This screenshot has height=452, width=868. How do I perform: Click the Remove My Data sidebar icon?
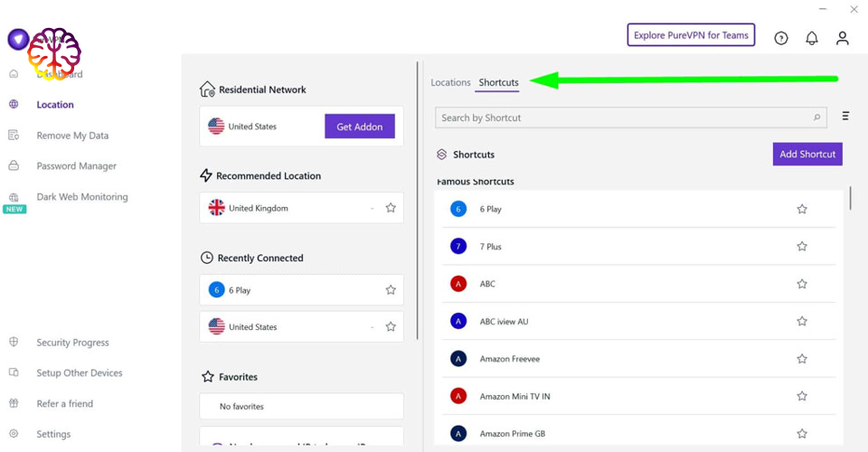(x=14, y=135)
